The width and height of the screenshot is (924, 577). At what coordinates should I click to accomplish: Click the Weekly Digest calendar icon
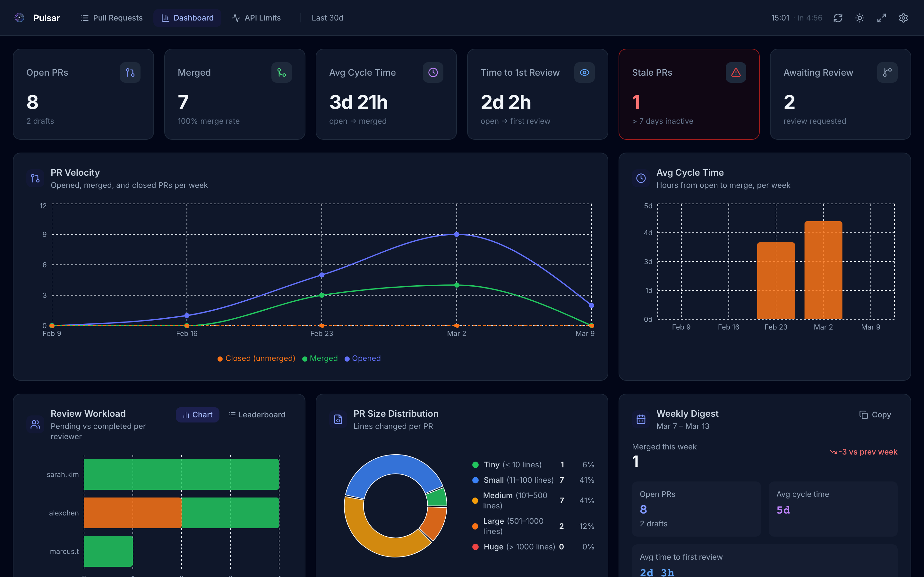click(641, 419)
